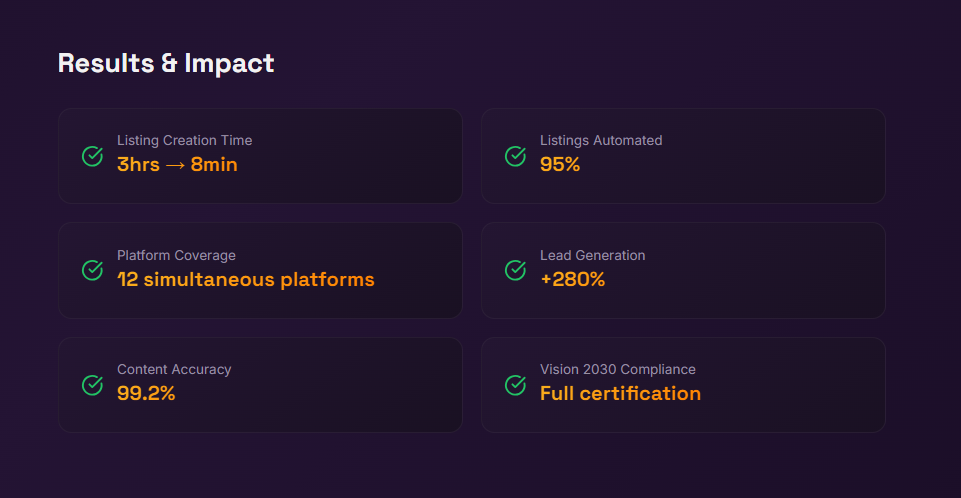Click the Vision 2030 Compliance checkmark icon

[515, 385]
